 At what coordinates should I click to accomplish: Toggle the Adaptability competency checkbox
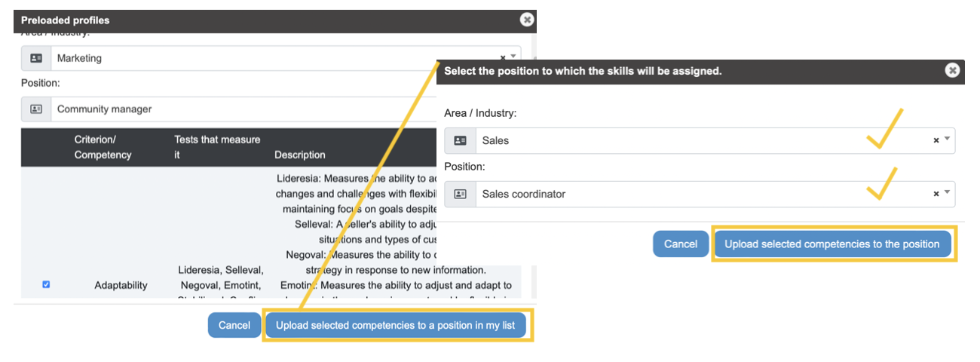pyautogui.click(x=46, y=284)
